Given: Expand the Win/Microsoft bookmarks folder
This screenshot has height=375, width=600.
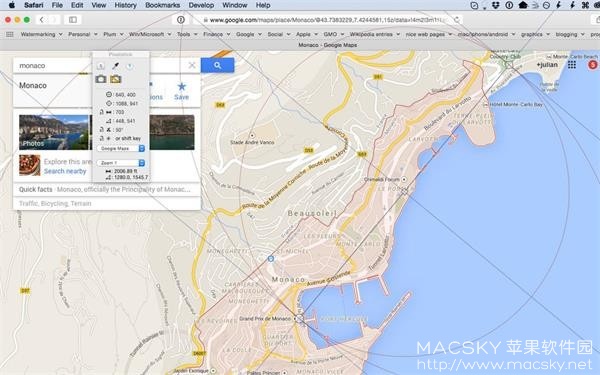Looking at the screenshot, I should click(150, 34).
